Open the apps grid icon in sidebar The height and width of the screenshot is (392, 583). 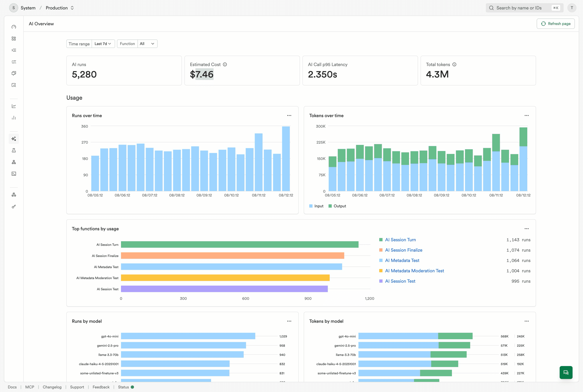[14, 38]
